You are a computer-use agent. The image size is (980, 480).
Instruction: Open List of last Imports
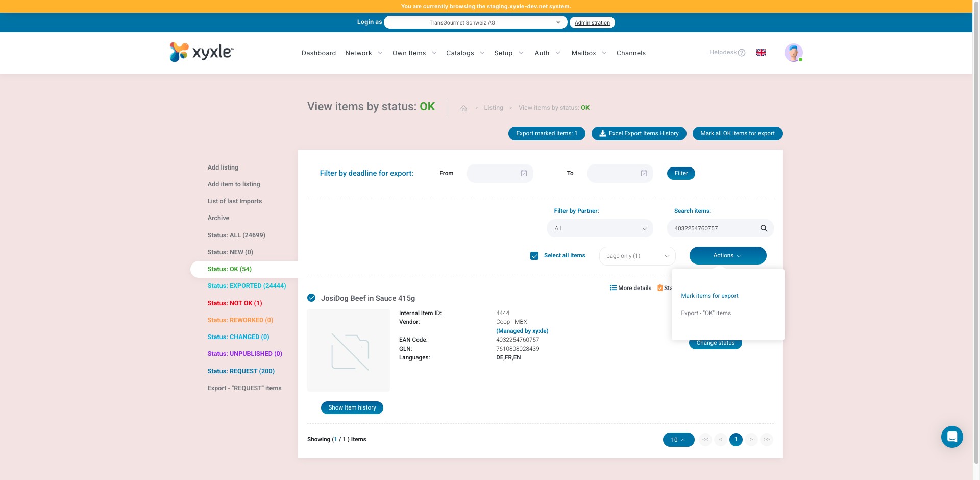(235, 201)
